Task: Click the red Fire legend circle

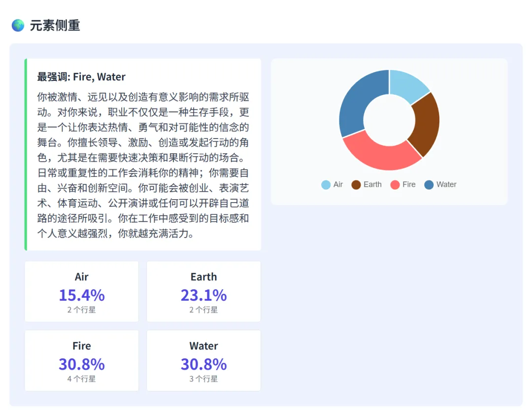Action: [395, 185]
